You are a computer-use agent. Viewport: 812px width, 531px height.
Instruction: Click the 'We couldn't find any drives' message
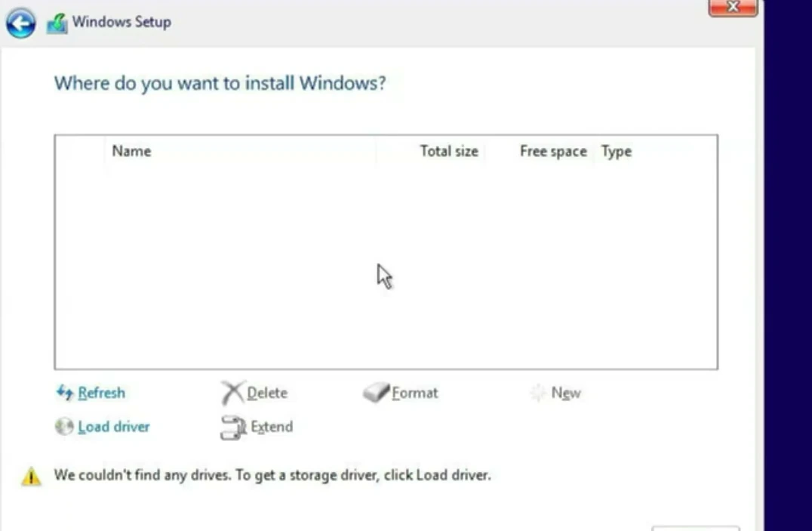pyautogui.click(x=272, y=475)
